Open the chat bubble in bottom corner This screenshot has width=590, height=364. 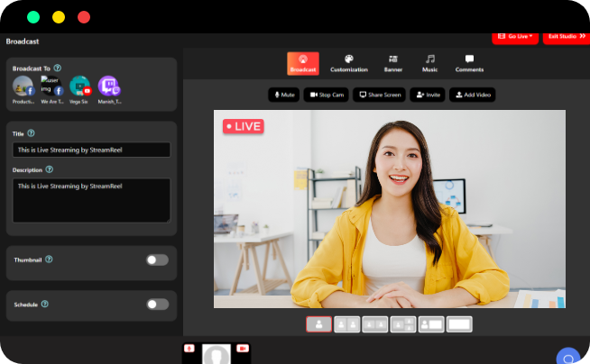point(567,357)
